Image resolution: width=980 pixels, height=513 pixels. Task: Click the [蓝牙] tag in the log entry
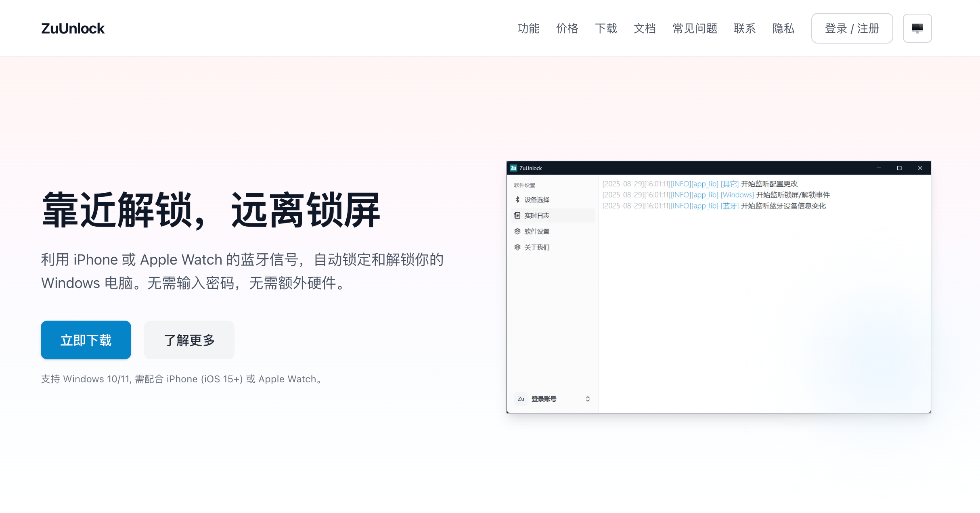729,206
